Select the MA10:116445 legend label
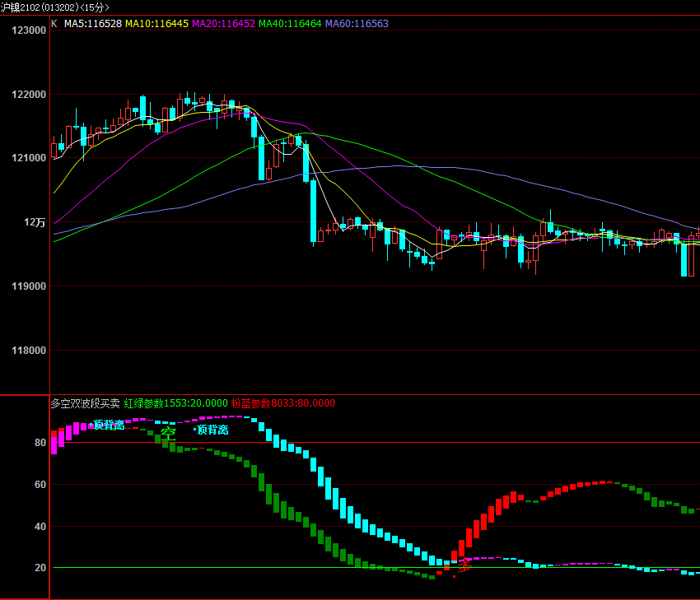The image size is (700, 600). [x=156, y=24]
